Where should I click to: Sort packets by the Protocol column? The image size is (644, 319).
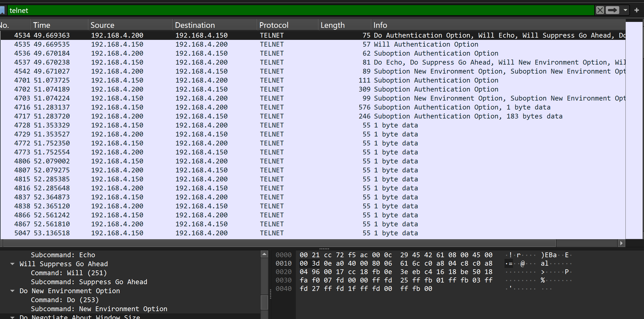point(274,25)
